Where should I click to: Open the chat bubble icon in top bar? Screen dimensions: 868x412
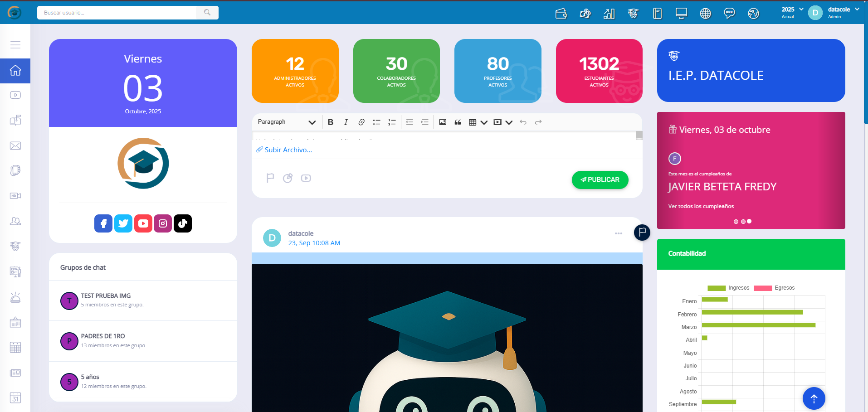pos(729,14)
